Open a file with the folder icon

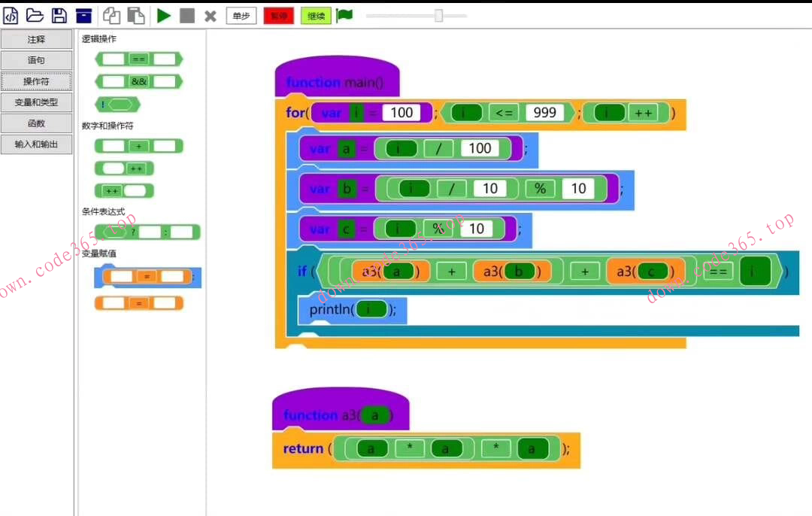coord(35,16)
